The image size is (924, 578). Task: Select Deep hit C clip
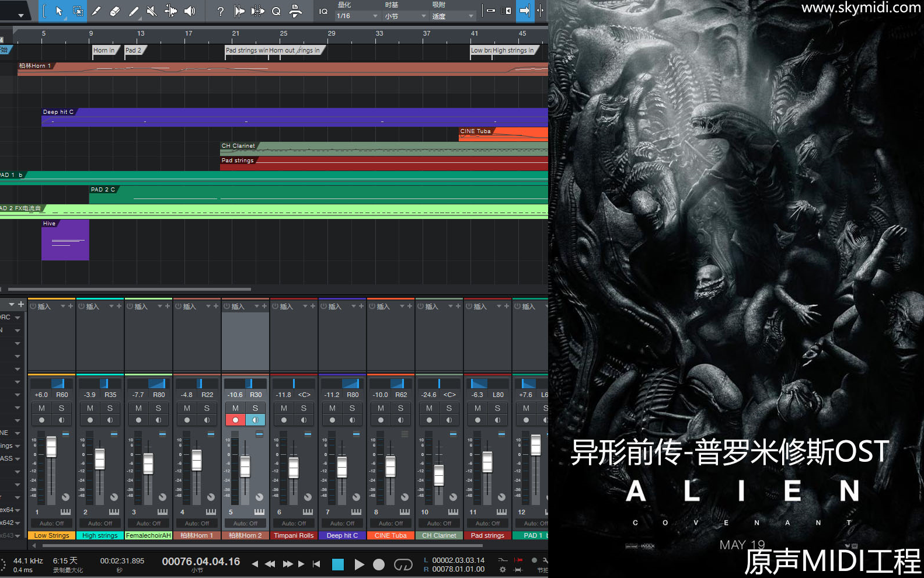coord(294,117)
